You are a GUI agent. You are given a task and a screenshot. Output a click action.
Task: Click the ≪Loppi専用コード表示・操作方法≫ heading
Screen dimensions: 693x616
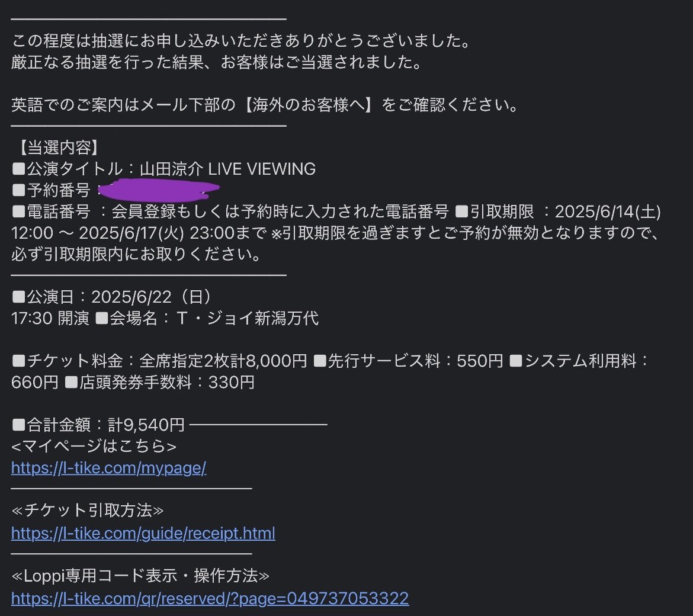click(x=140, y=575)
